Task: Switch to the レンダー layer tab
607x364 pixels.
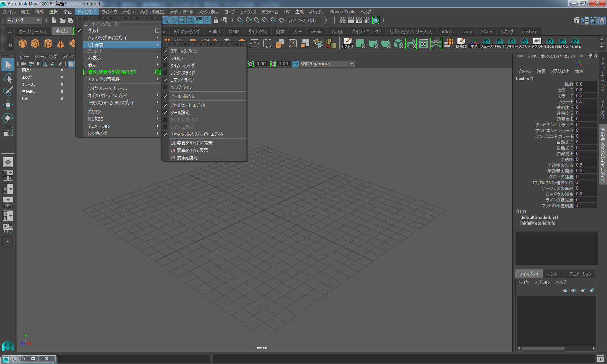Action: pyautogui.click(x=554, y=274)
